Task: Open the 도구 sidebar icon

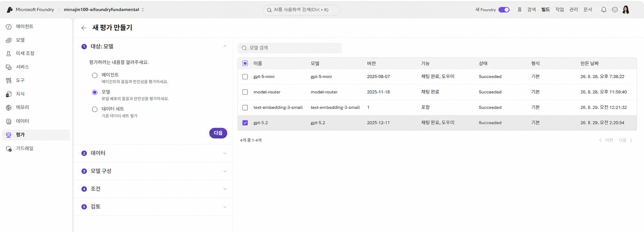Action: 9,80
